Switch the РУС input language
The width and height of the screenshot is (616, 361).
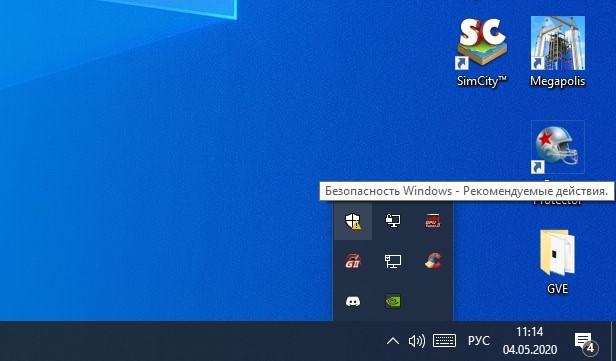pyautogui.click(x=478, y=341)
